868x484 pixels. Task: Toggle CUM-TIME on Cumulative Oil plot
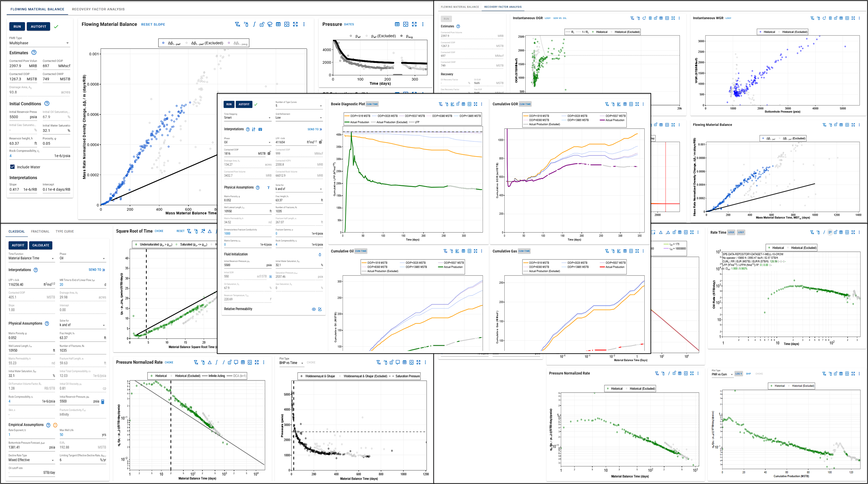click(361, 251)
